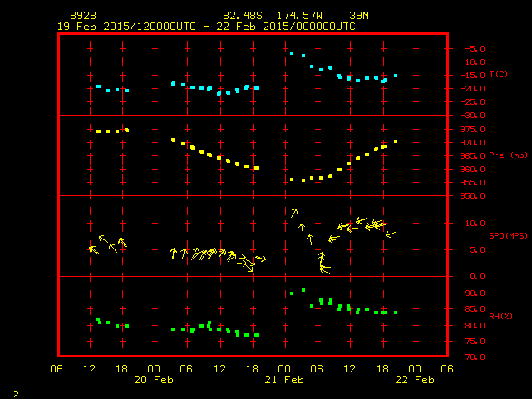Click the 950.0 pressure axis value
532x399 pixels.
[467, 196]
